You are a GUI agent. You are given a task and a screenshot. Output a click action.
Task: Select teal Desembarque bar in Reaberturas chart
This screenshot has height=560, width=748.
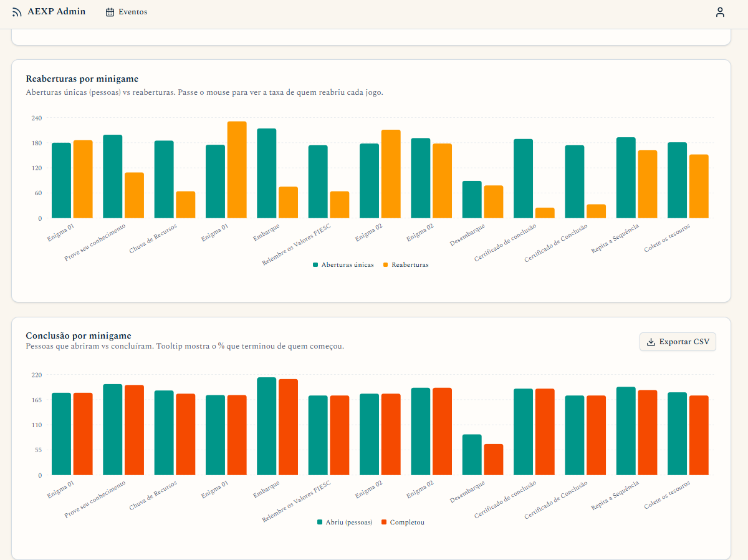pyautogui.click(x=472, y=200)
